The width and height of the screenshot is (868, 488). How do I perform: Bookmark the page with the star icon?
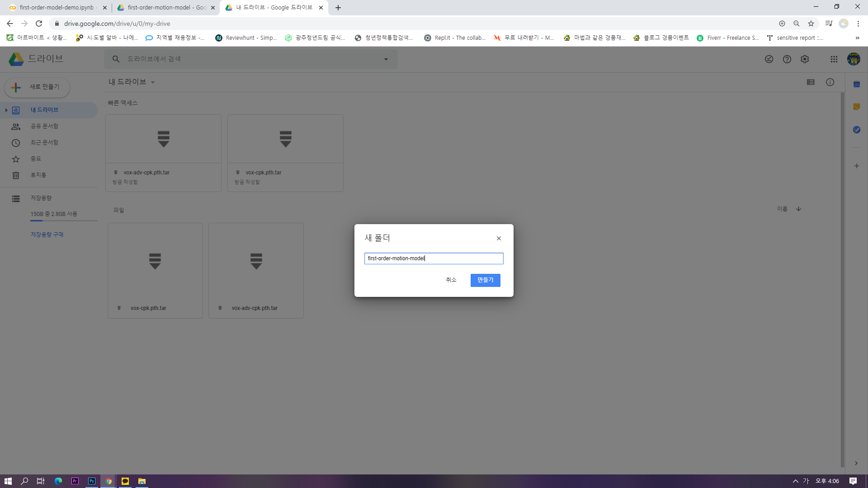(811, 23)
